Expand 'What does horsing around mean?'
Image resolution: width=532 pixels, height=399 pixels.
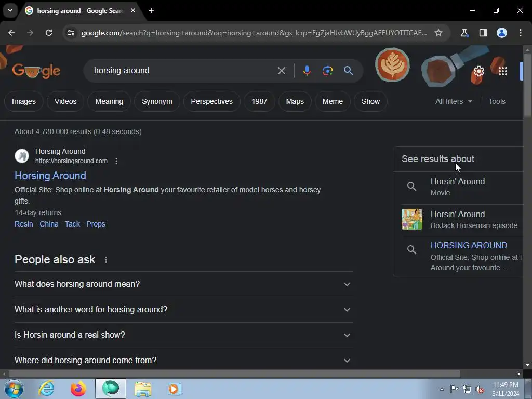[x=183, y=284]
